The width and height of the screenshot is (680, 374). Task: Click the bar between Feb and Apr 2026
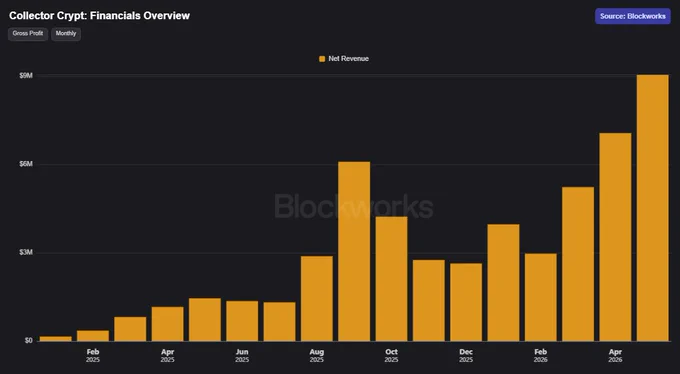578,264
